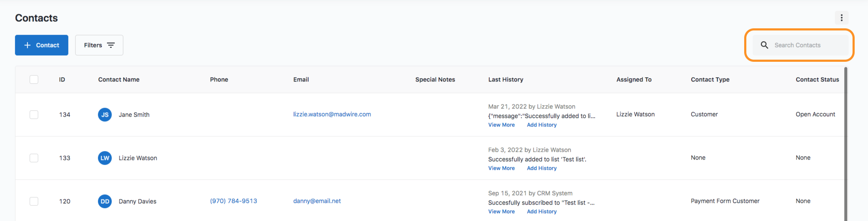The image size is (868, 221).
Task: Open the three-dot more options menu
Action: 841,18
